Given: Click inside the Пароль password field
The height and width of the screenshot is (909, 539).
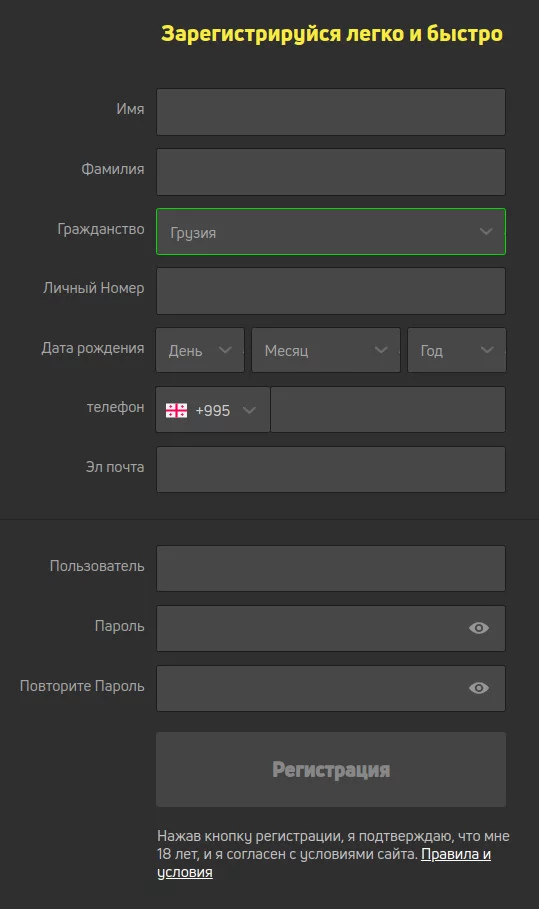Looking at the screenshot, I should point(331,628).
